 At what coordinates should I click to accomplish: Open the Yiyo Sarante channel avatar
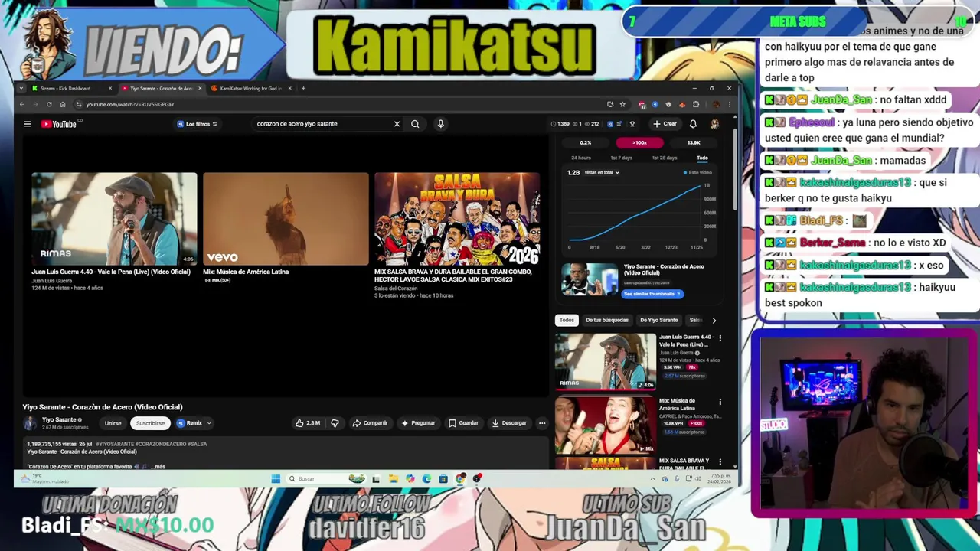pos(30,423)
